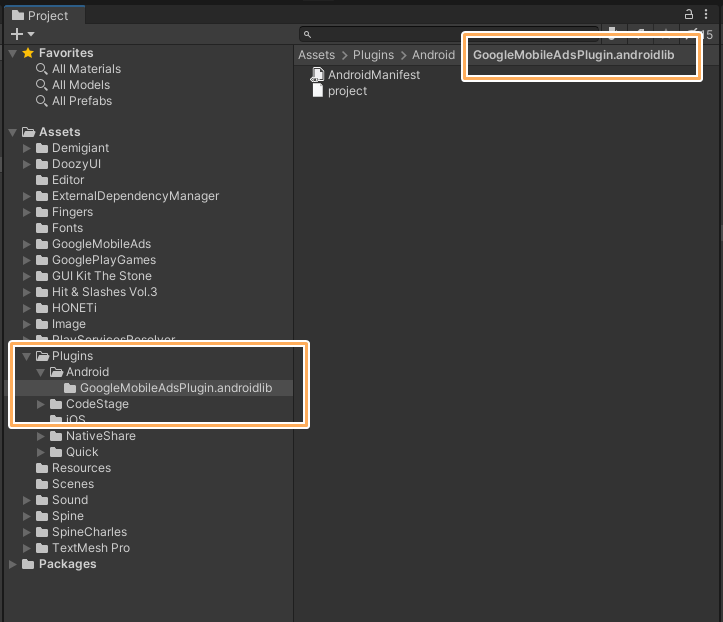Click the TextMesh Pro folder icon

(42, 548)
